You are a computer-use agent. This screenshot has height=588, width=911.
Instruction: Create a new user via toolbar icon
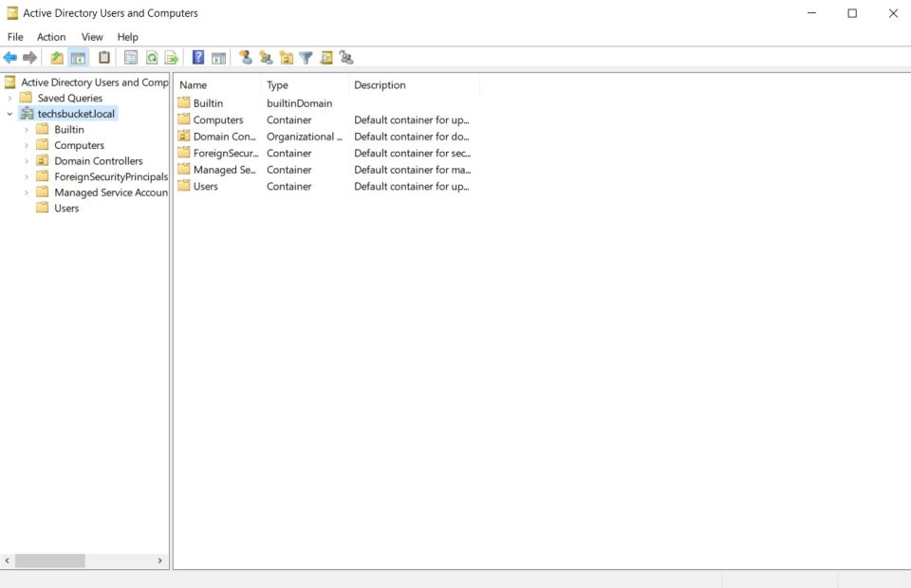tap(246, 58)
